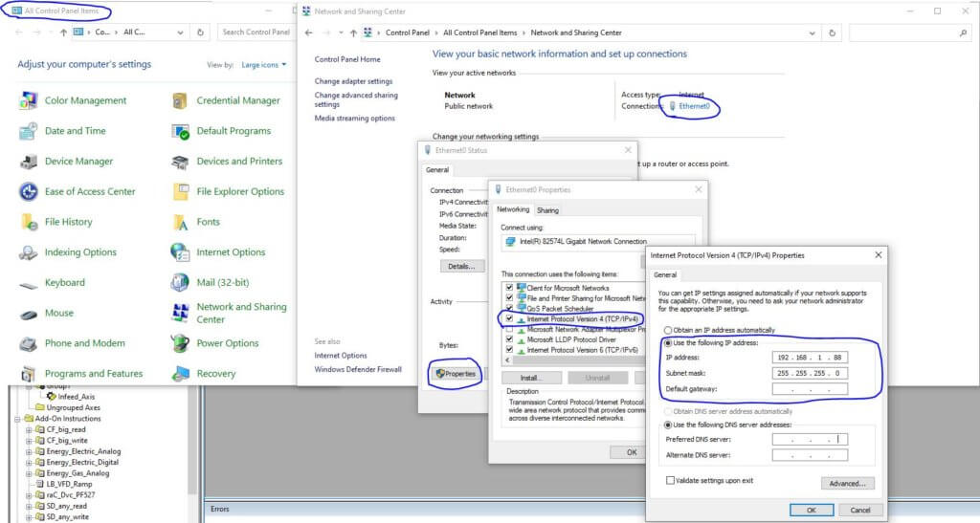Open the Mail (32-bit) icon
This screenshot has width=980, height=523.
(x=181, y=283)
